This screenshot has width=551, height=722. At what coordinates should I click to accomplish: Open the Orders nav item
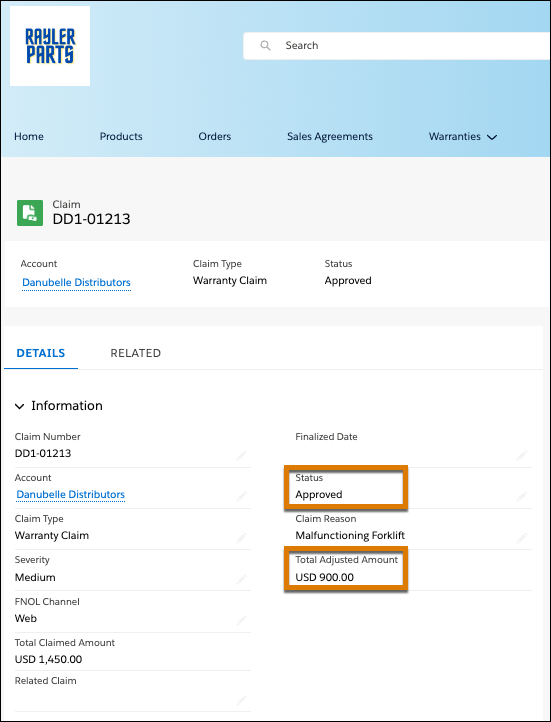coord(215,136)
